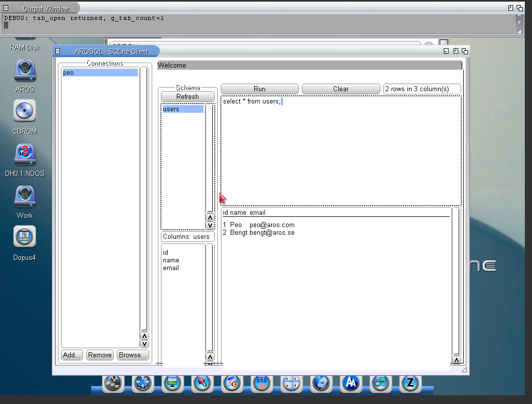This screenshot has width=532, height=404.
Task: Click the screens dock icon left of Z
Action: [x=380, y=383]
